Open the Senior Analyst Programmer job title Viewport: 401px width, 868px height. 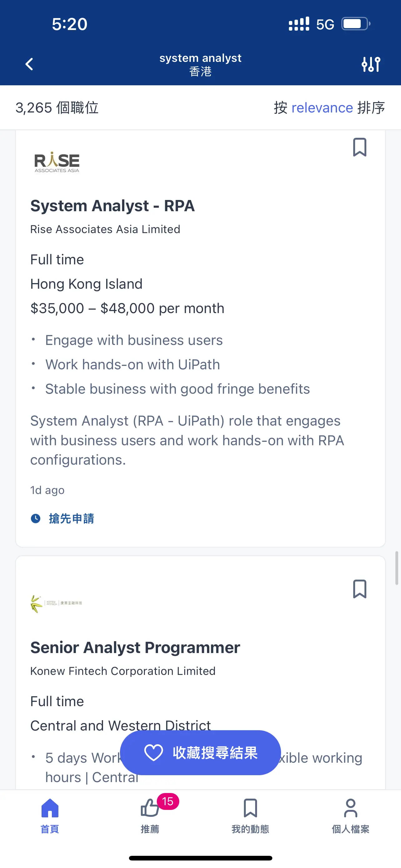tap(135, 647)
